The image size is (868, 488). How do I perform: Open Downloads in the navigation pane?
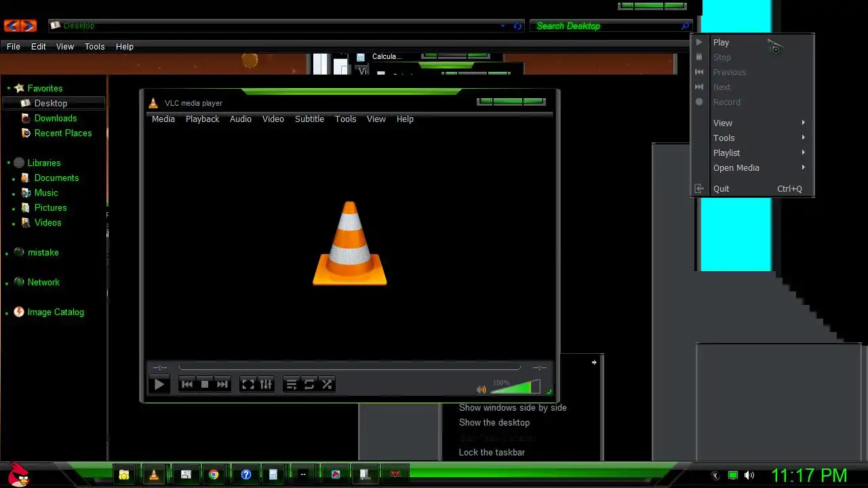pos(56,118)
